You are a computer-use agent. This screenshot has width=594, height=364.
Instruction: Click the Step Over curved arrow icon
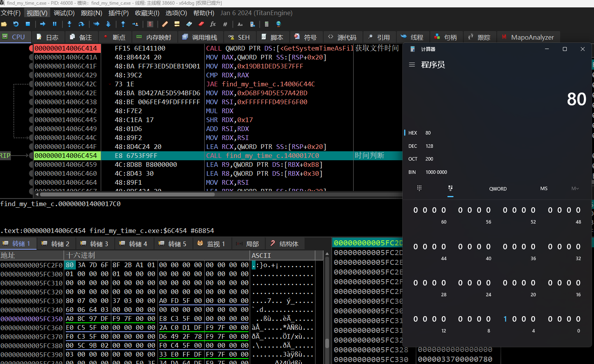pos(81,24)
